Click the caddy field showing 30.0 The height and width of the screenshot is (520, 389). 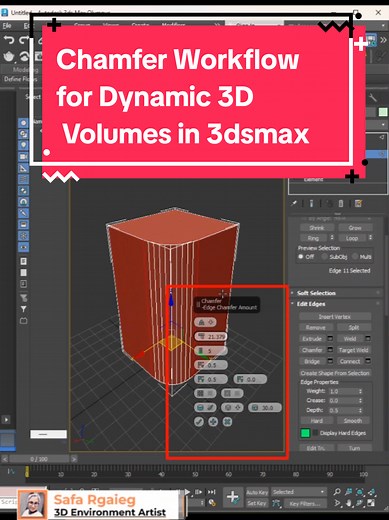265,407
